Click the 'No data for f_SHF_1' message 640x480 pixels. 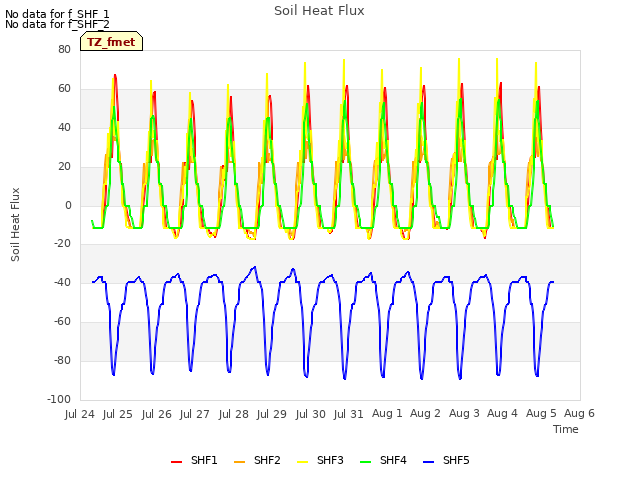pos(57,14)
